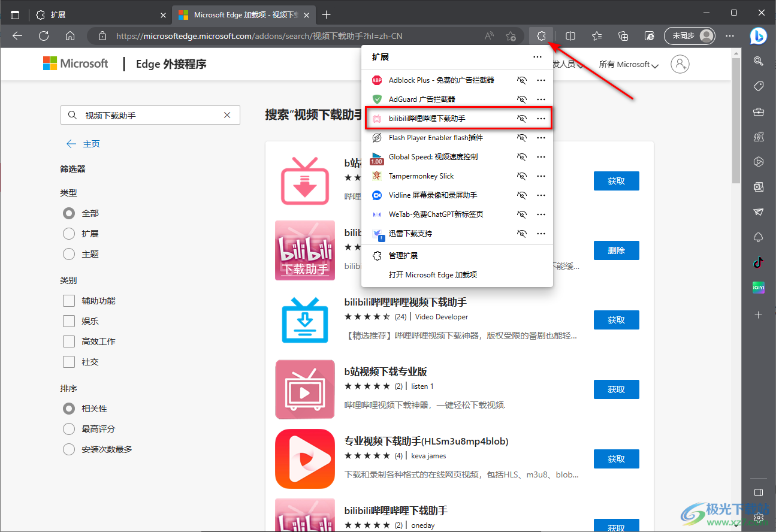
Task: Sort by 安装次数最多 radio button
Action: pyautogui.click(x=69, y=449)
